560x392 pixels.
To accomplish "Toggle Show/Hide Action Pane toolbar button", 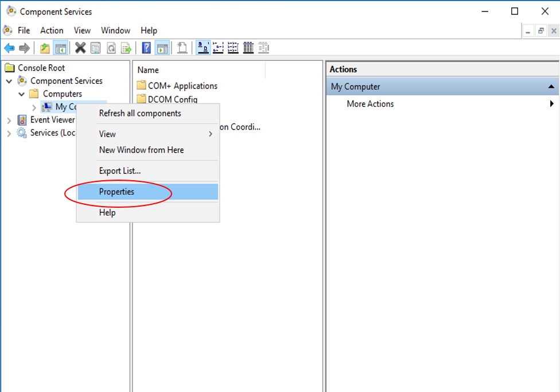I will pyautogui.click(x=162, y=48).
